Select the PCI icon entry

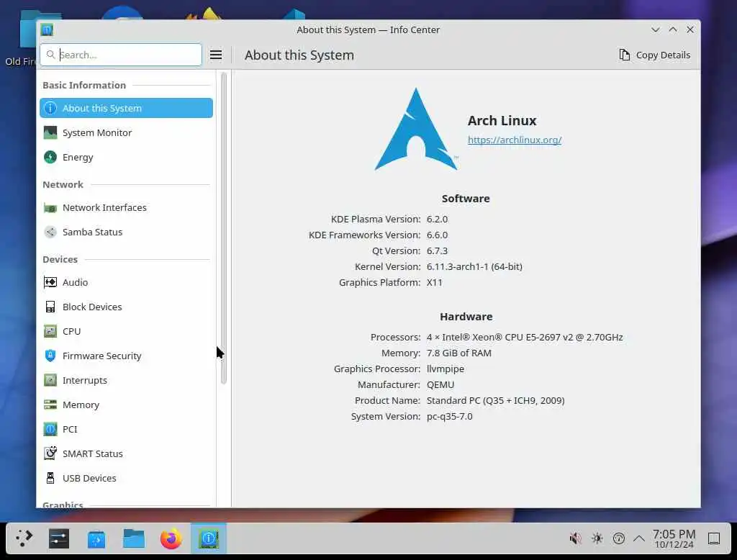pos(50,429)
